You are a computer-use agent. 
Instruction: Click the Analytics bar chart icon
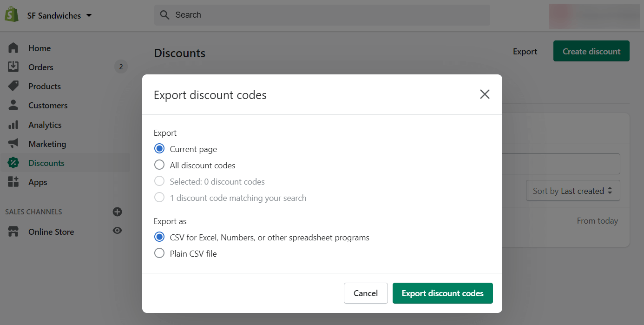click(13, 125)
